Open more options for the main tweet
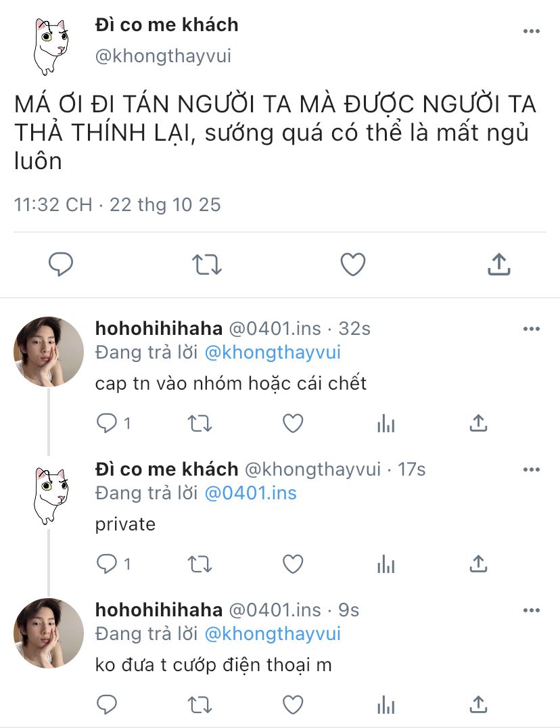The width and height of the screenshot is (560, 728). coord(532,32)
